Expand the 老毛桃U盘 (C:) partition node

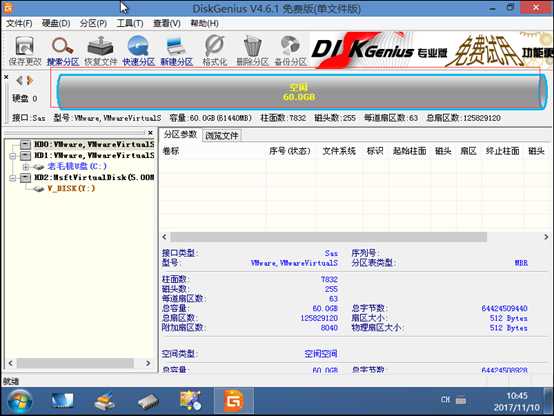25,167
